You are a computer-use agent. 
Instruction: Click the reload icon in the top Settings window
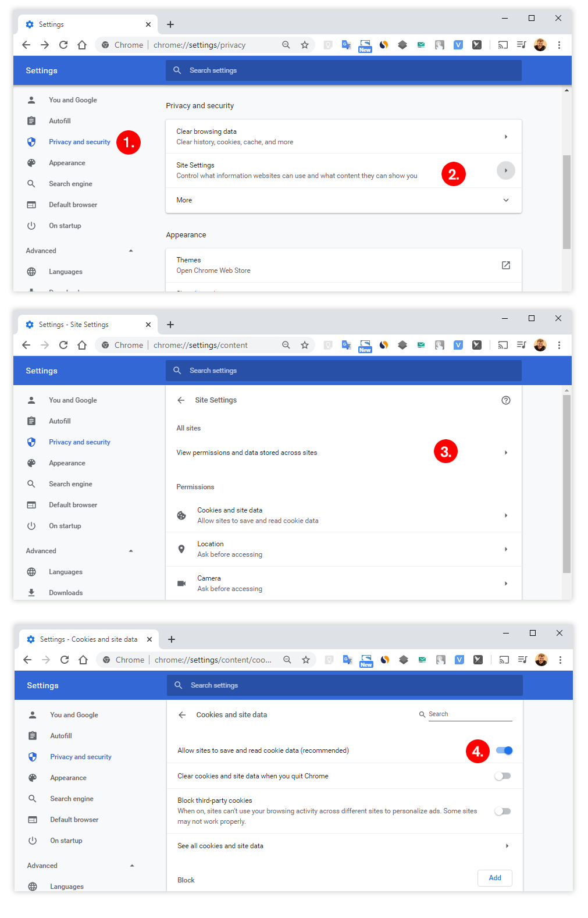click(x=63, y=45)
